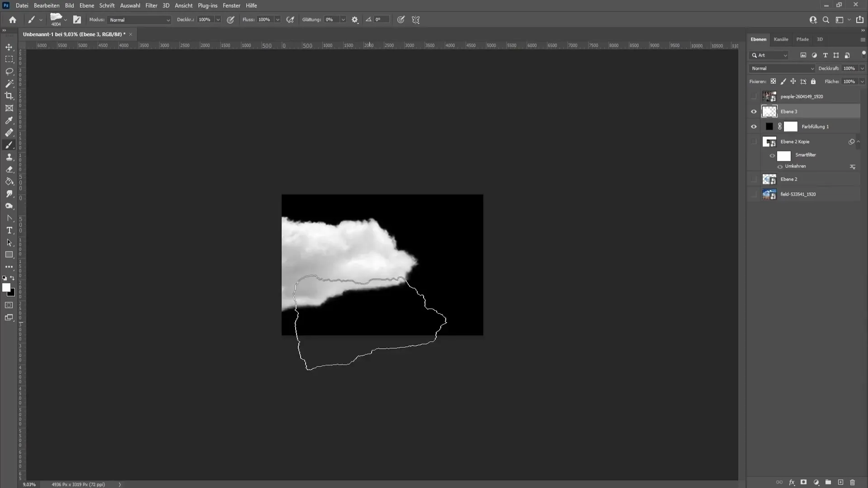Select the Rectangle shape tool
Screen dimensions: 868x488
pos(9,255)
